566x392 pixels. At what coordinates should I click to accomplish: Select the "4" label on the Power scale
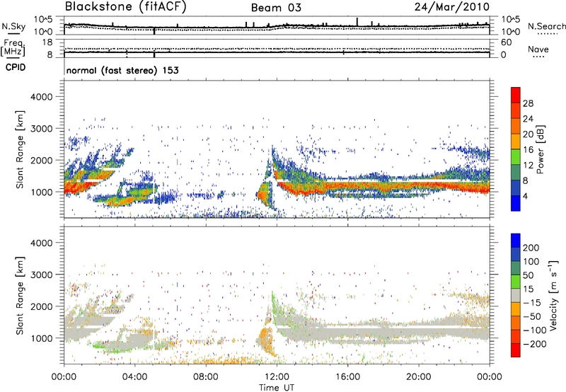pyautogui.click(x=525, y=197)
